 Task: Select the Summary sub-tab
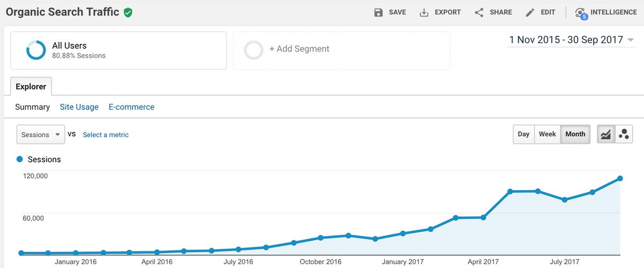tap(32, 107)
